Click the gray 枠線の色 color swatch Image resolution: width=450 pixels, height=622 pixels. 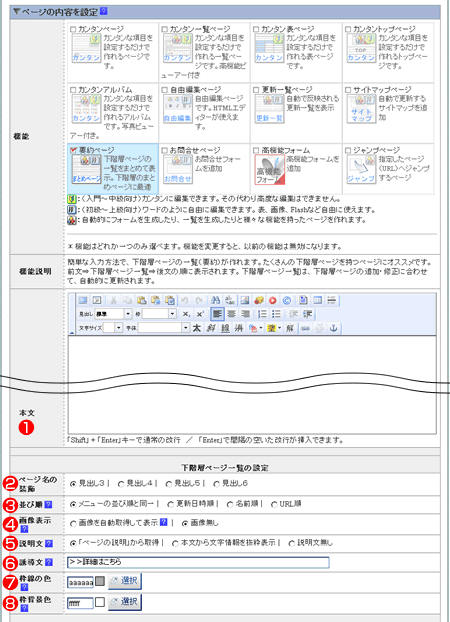click(x=100, y=581)
